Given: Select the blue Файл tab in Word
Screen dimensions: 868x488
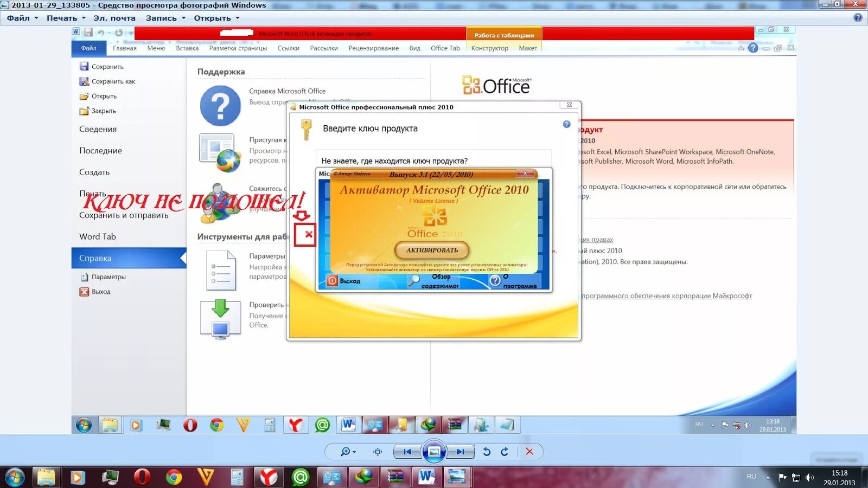Looking at the screenshot, I should click(88, 48).
